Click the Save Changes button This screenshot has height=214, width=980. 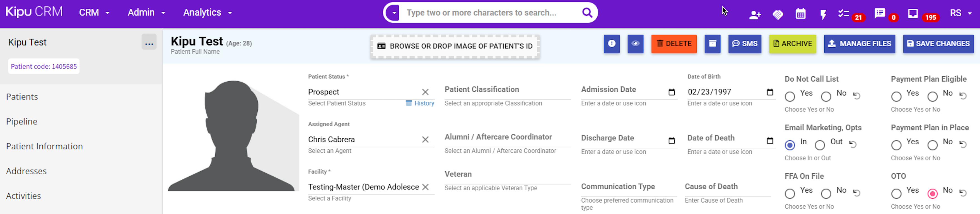tap(938, 44)
